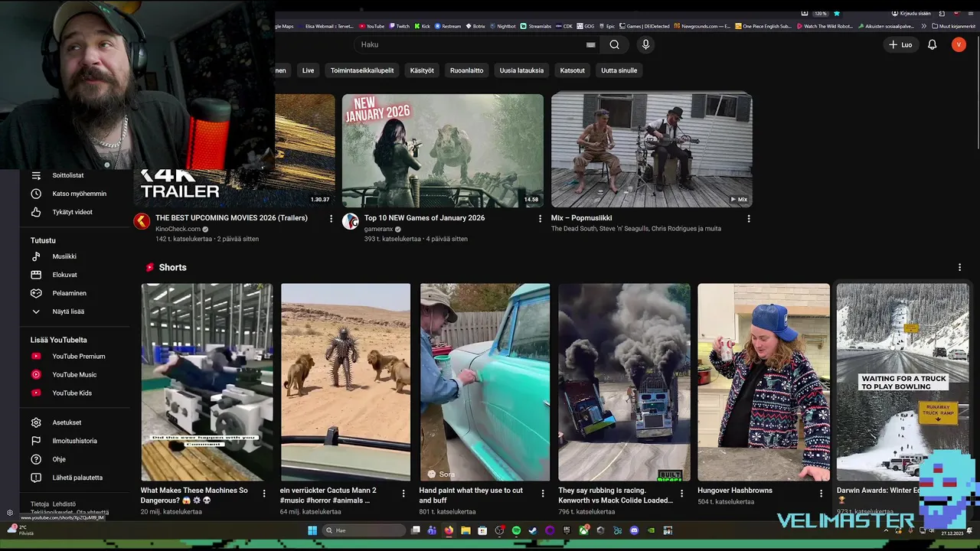The height and width of the screenshot is (551, 980).
Task: Open the account avatar menu
Action: click(x=959, y=45)
